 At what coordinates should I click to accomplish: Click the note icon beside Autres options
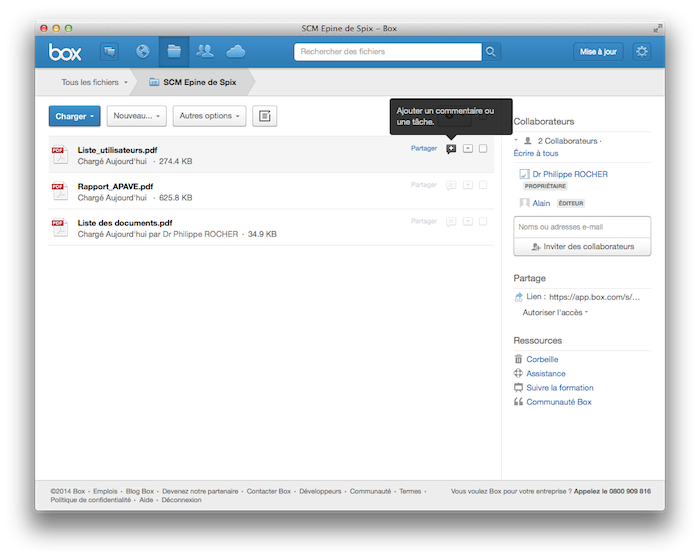tap(264, 116)
